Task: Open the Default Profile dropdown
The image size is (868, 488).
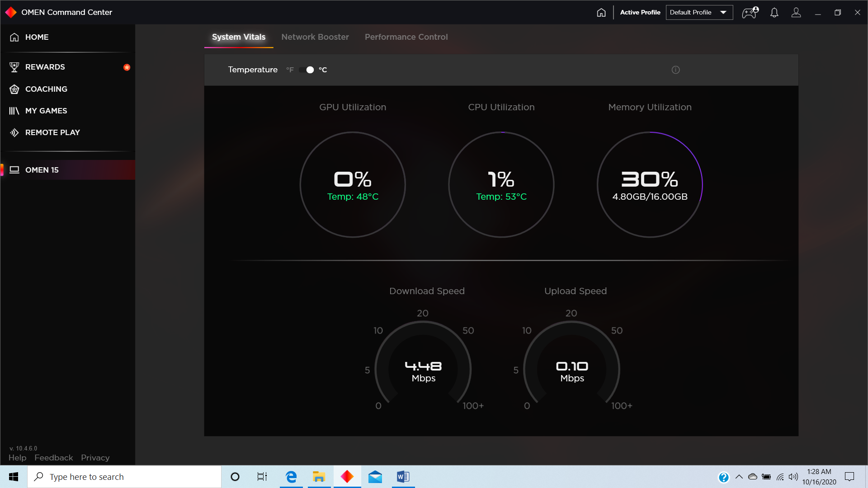Action: pos(699,12)
